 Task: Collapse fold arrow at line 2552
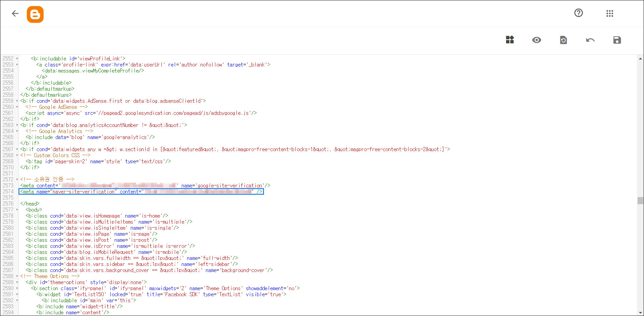click(x=17, y=58)
